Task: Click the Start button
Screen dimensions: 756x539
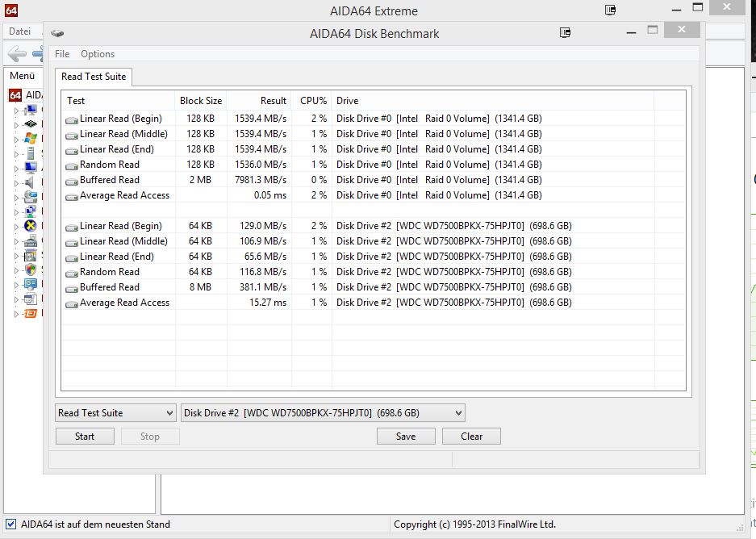Action: (x=85, y=437)
